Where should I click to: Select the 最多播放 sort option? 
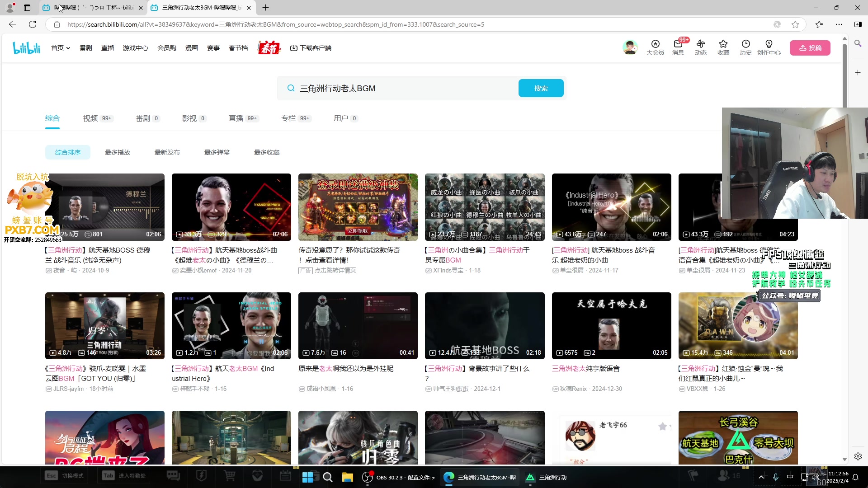(118, 152)
